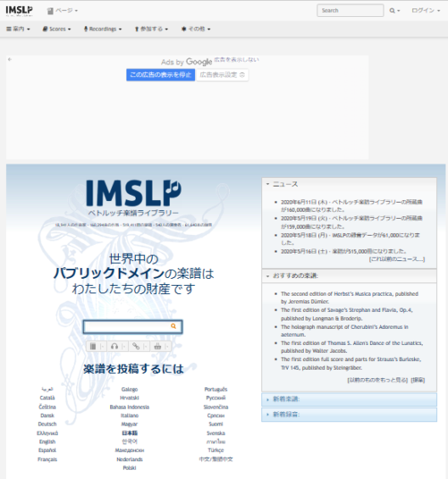
Task: Expand the 新着録音 panel
Action: click(x=349, y=415)
